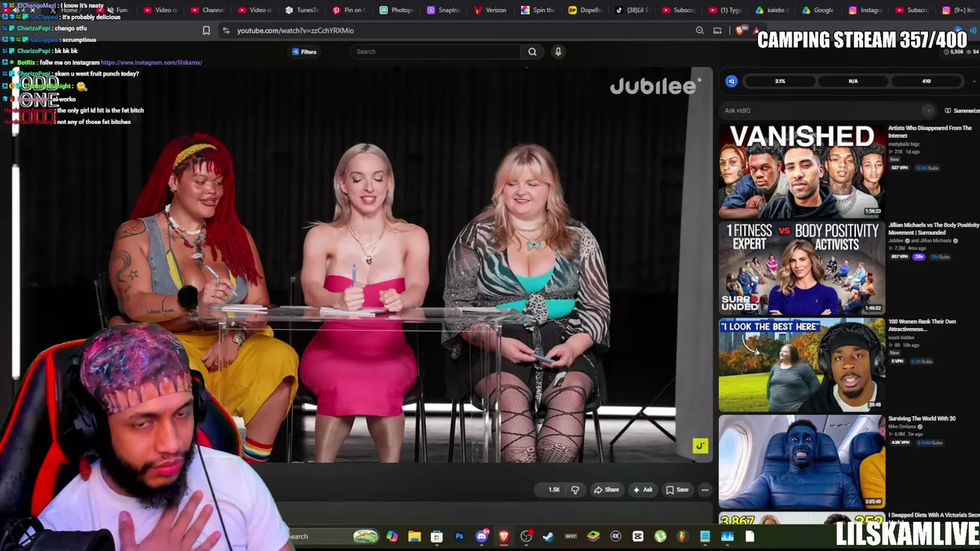Switch to the Spin the wheel tab
This screenshot has height=551, width=980.
tap(538, 10)
